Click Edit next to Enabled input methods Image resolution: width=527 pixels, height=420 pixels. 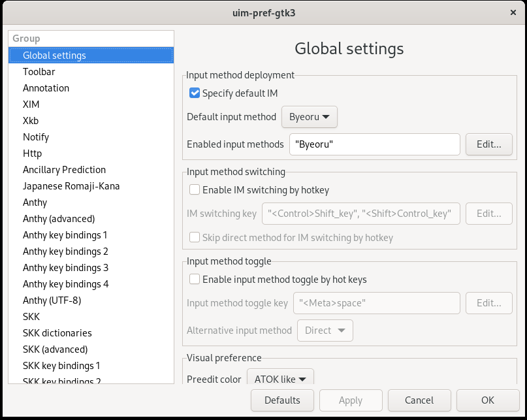[488, 144]
